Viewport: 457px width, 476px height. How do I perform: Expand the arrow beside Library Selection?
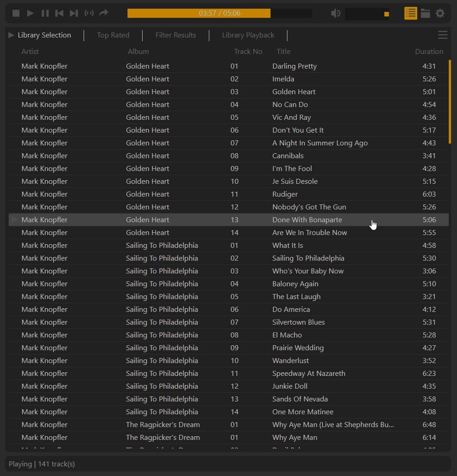(x=11, y=35)
